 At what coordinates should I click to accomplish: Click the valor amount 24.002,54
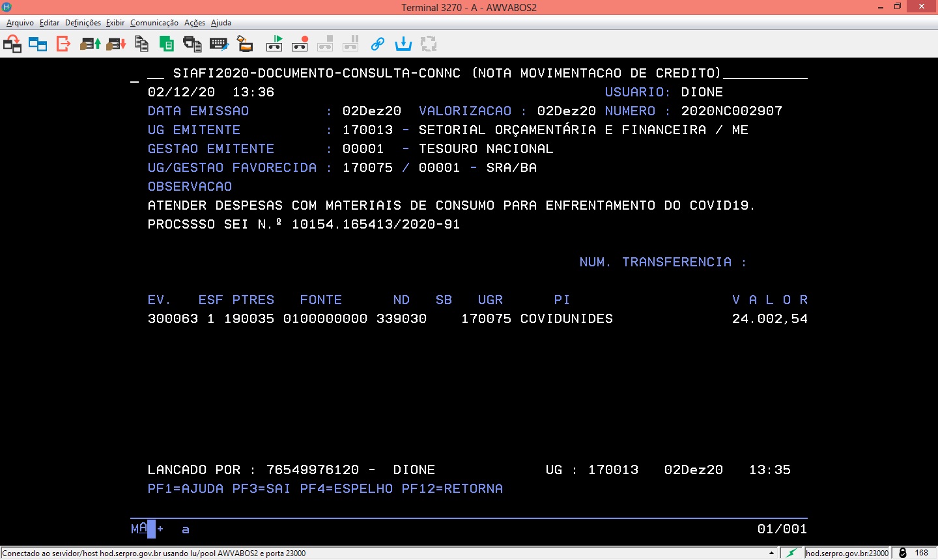tap(770, 318)
